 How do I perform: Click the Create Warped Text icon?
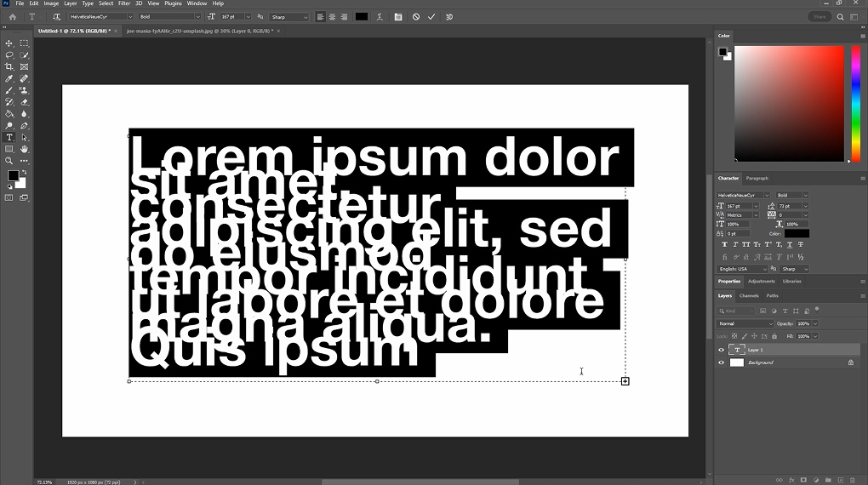[x=379, y=17]
